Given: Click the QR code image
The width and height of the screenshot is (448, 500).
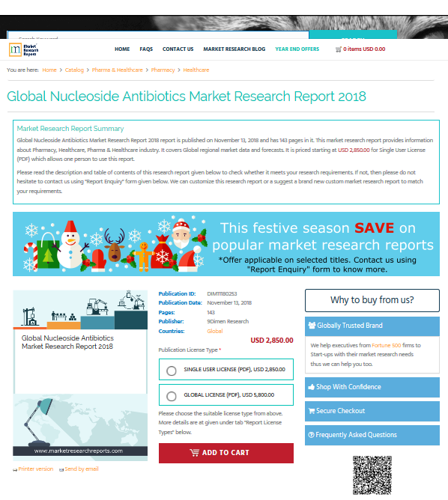Looking at the screenshot, I should point(372,475).
